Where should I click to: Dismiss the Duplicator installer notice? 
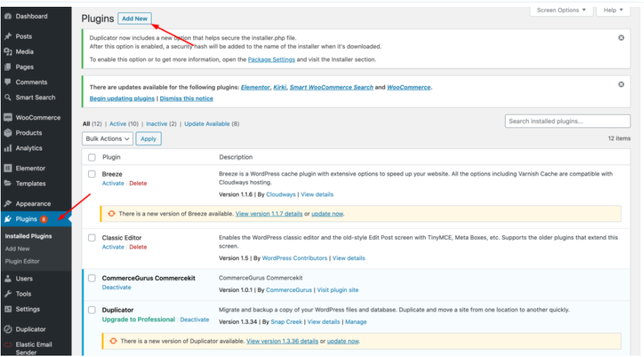(x=621, y=38)
